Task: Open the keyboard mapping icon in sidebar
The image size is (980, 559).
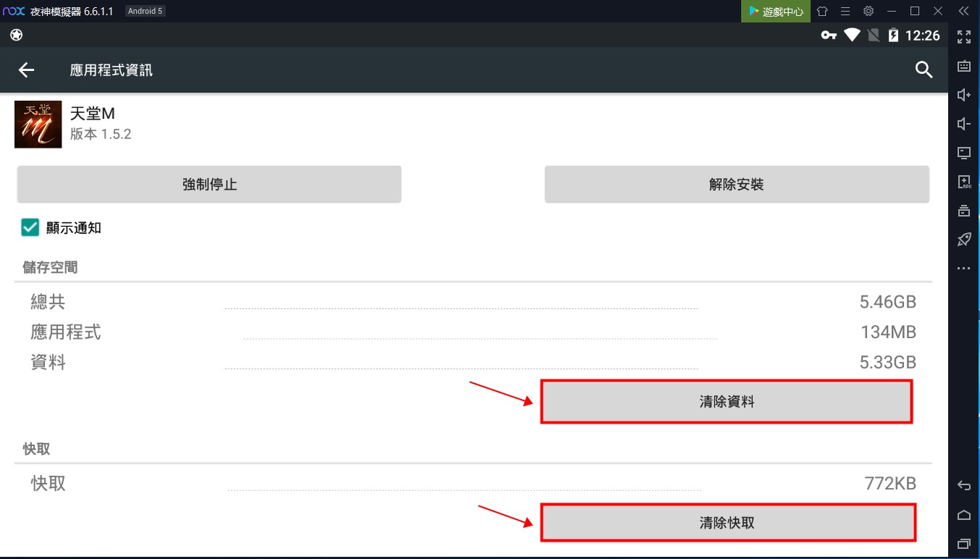Action: [x=963, y=65]
